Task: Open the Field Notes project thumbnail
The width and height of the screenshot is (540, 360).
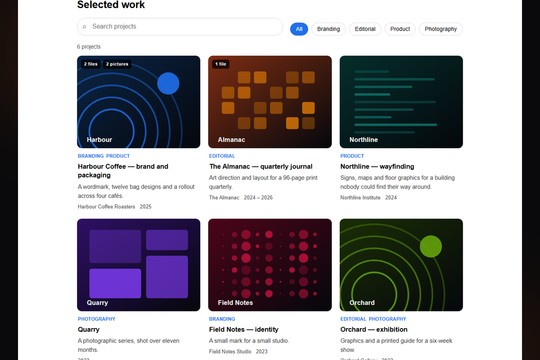Action: point(270,265)
